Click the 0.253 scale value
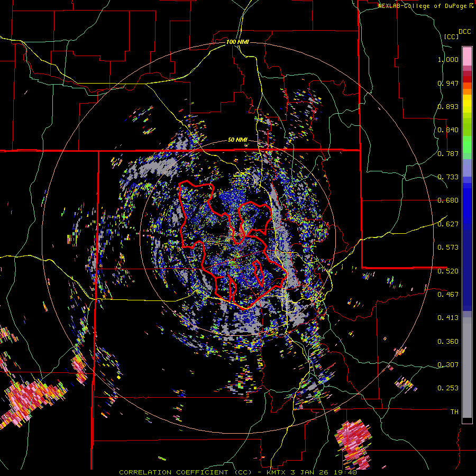The image size is (476, 476). (448, 388)
